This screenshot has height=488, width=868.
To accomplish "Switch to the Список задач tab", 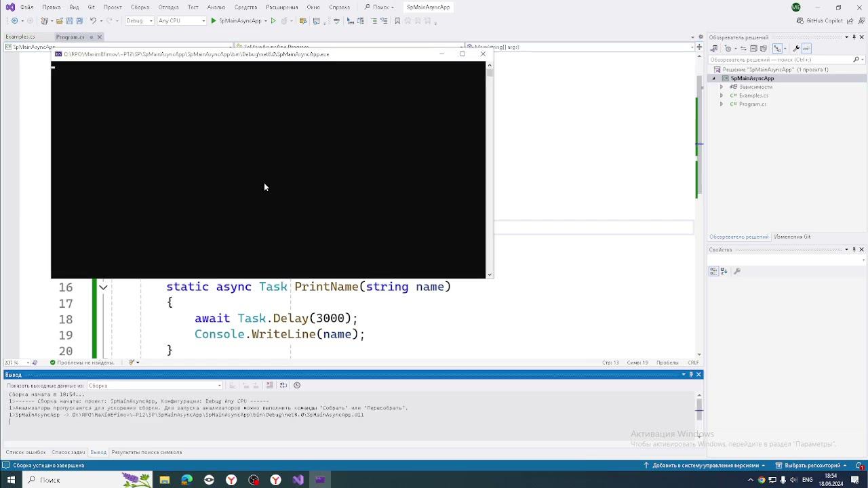I will coord(68,452).
